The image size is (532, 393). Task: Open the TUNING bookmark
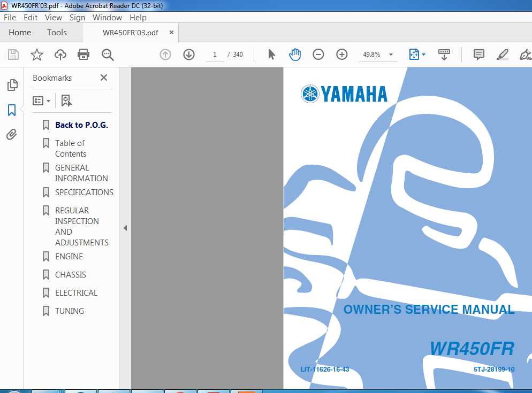coord(70,311)
